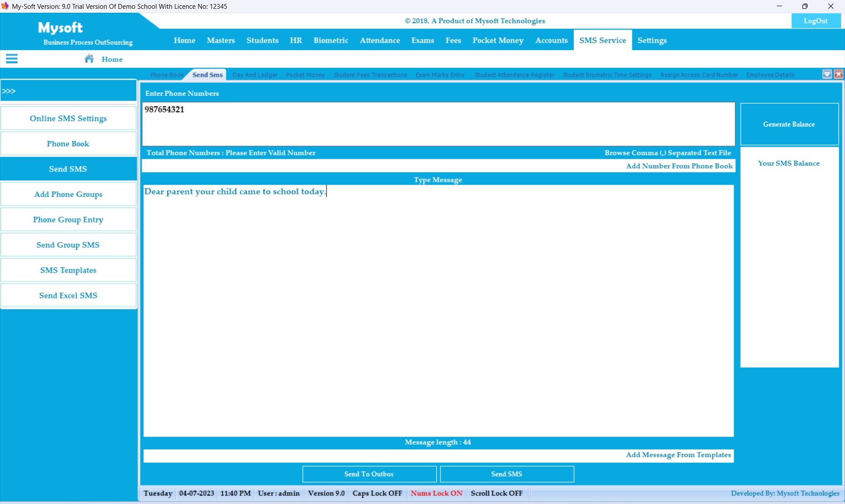Click the Send To Outbox button
Viewport: 845px width, 504px height.
point(369,474)
